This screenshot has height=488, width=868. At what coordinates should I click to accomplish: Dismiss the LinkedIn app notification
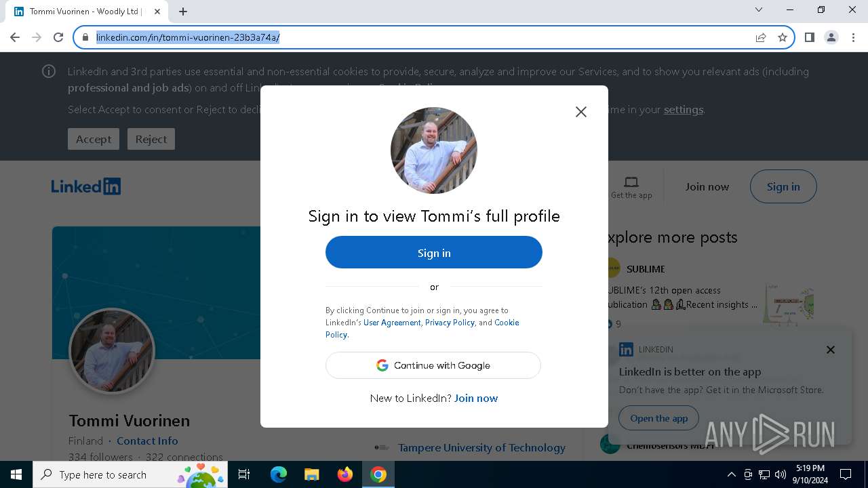[x=831, y=350]
